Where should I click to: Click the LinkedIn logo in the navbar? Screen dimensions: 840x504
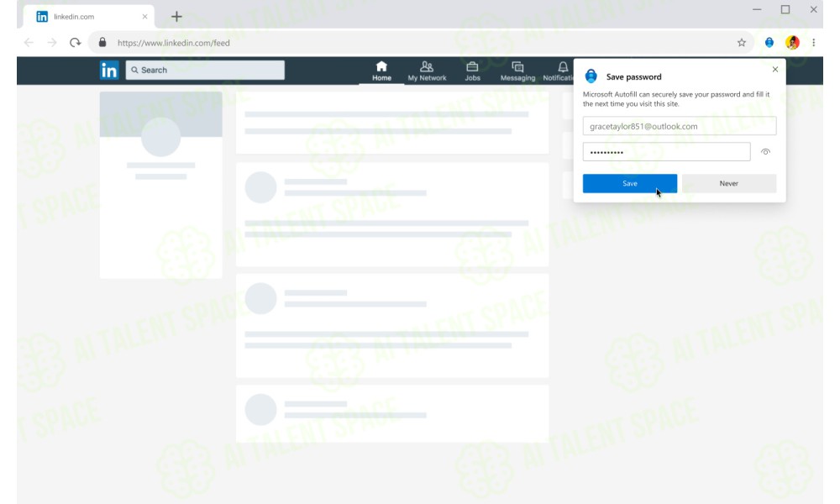click(108, 71)
